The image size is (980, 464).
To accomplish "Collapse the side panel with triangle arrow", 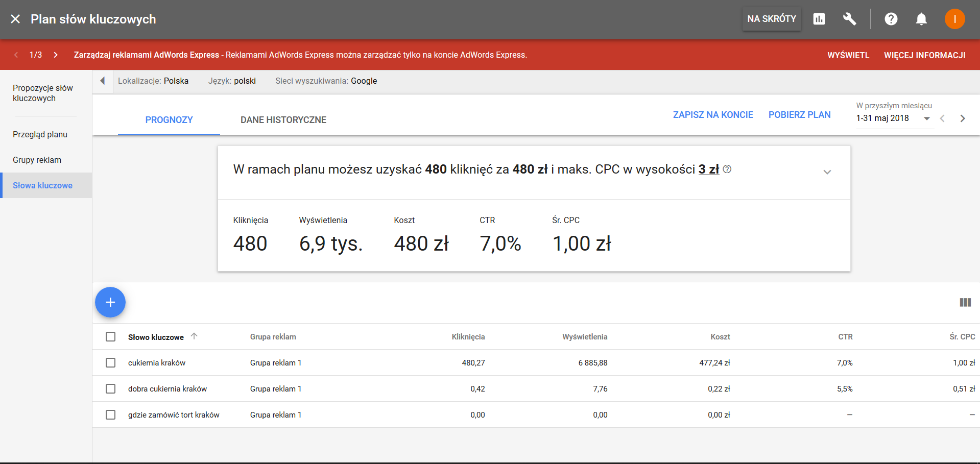I will [103, 81].
